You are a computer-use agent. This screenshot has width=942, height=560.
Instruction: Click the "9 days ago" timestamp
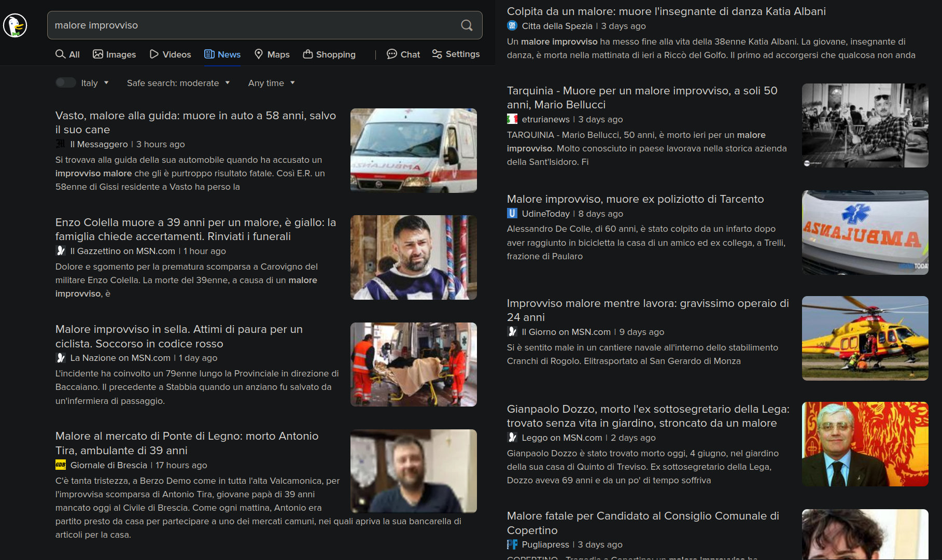coord(642,332)
